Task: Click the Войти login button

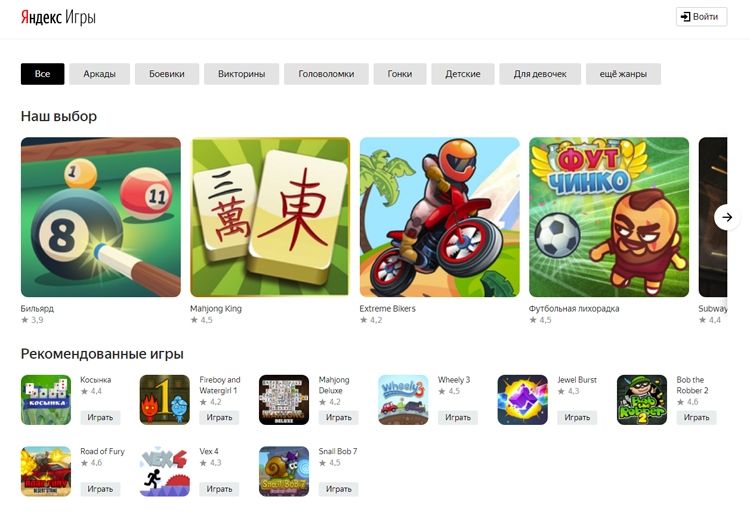Action: [x=701, y=17]
